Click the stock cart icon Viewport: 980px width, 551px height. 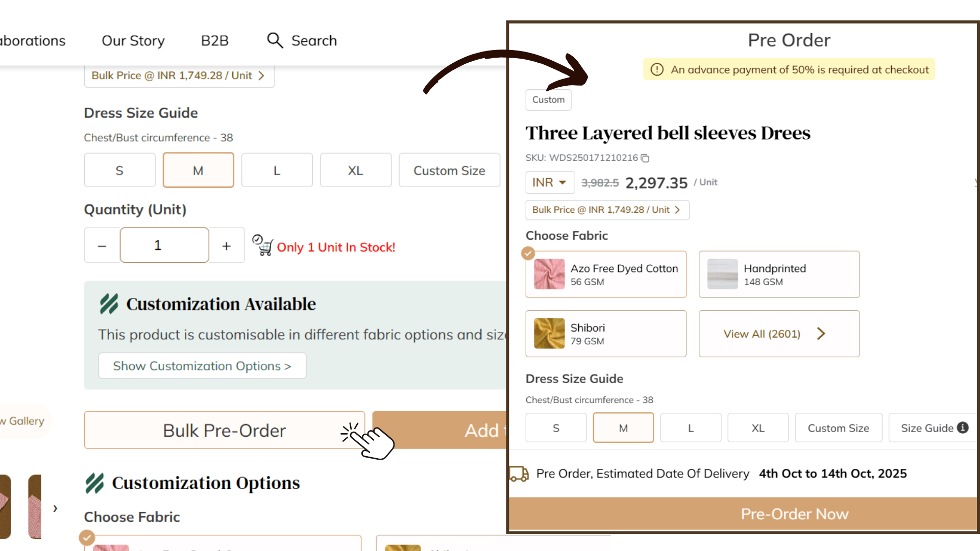coord(262,245)
